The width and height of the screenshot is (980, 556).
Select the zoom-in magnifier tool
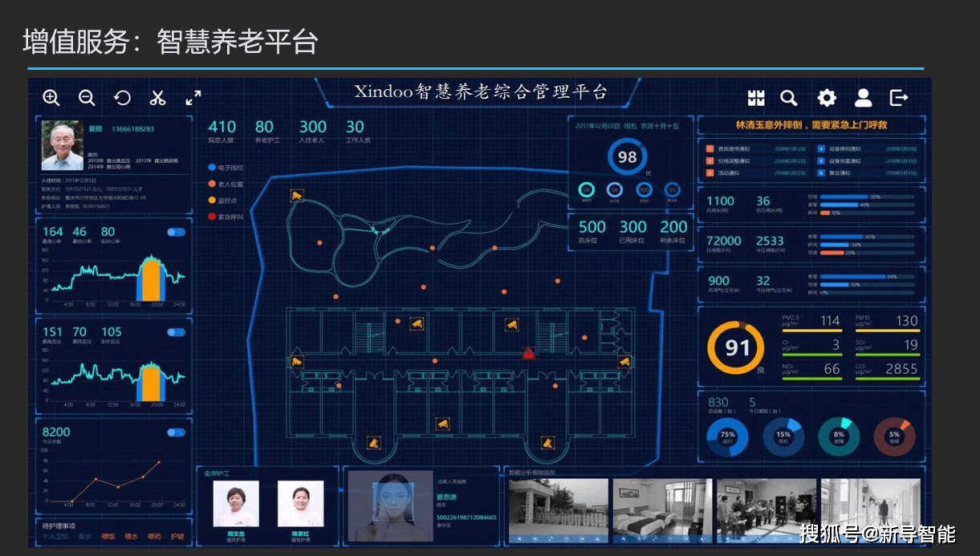[51, 97]
